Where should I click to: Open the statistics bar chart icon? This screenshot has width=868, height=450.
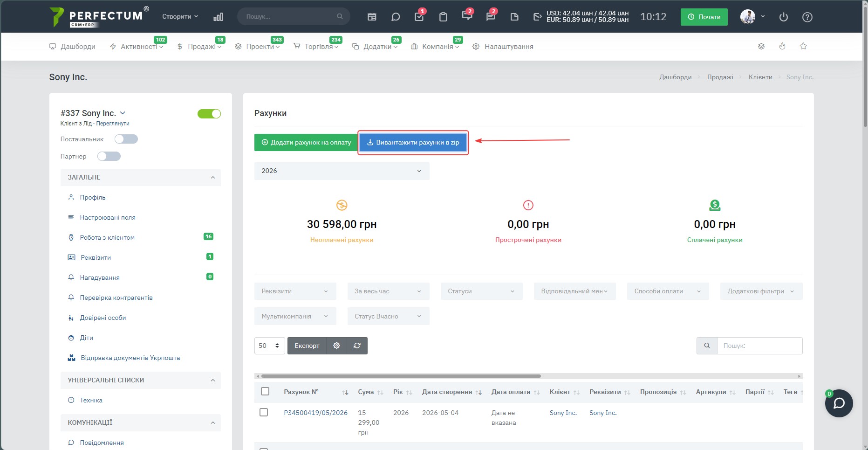[x=218, y=17]
